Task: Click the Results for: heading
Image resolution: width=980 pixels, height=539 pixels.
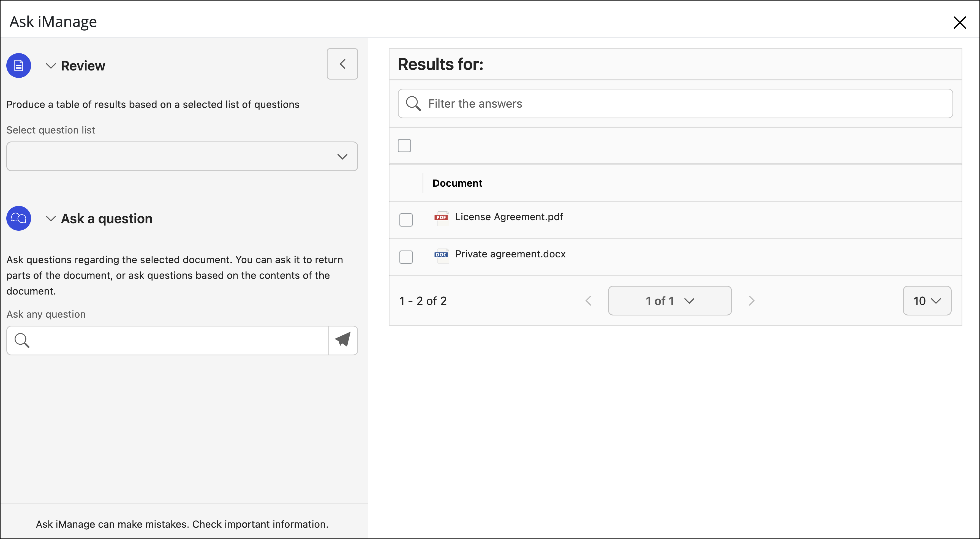Action: pos(440,64)
